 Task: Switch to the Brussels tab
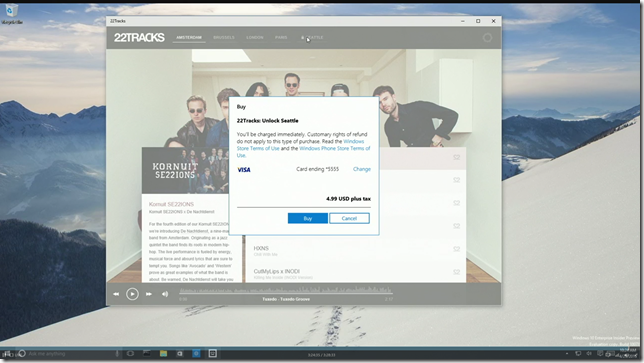224,37
